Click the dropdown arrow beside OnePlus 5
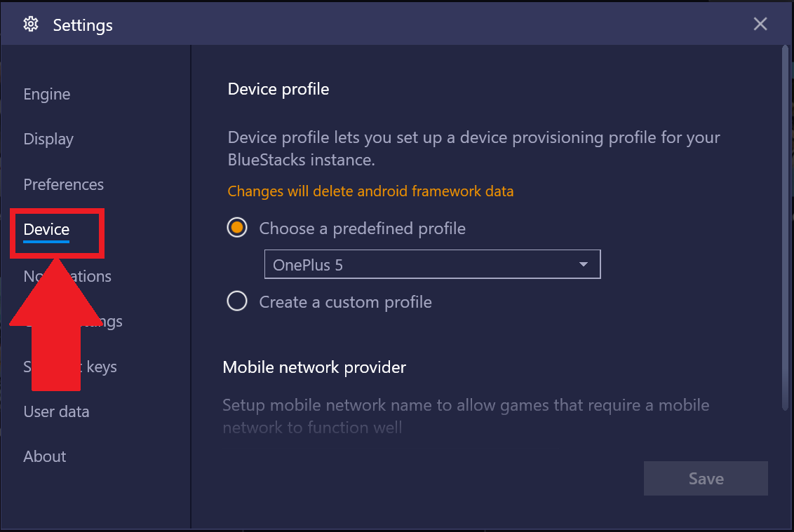 584,264
